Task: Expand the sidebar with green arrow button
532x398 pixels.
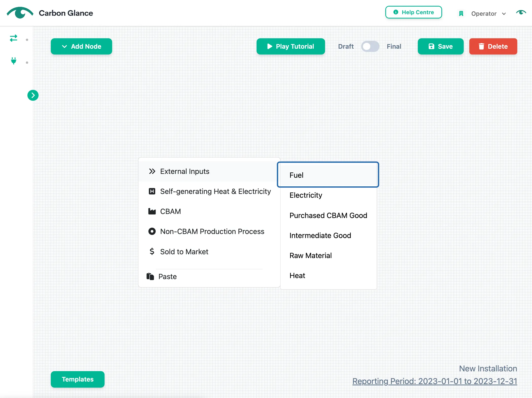Action: coord(33,95)
